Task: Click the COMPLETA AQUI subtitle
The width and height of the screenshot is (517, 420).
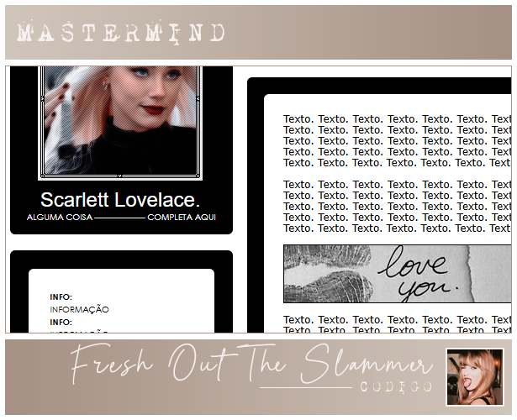Action: pos(182,218)
